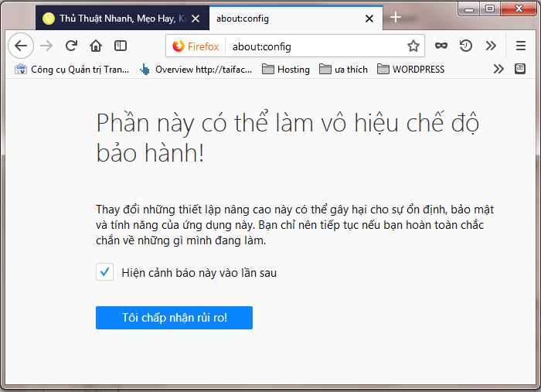Go back with the back arrow button
Viewport: 541px width, 392px height.
(21, 46)
